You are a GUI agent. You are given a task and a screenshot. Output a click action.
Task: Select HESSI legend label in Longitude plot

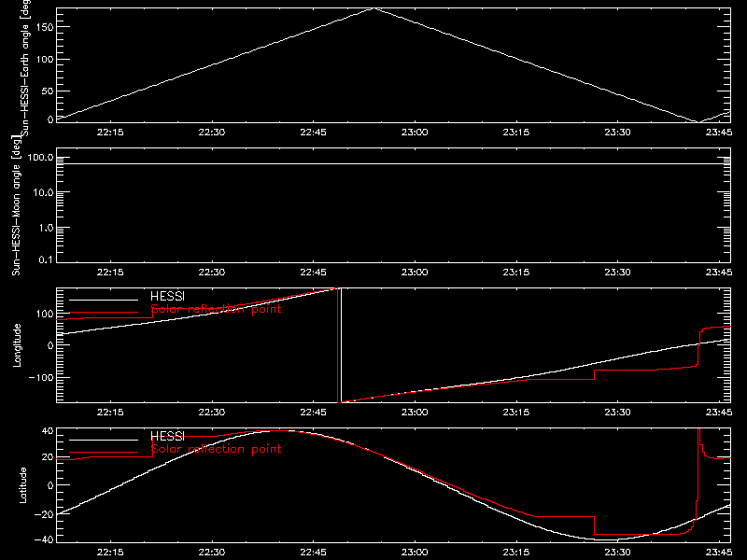coord(167,296)
